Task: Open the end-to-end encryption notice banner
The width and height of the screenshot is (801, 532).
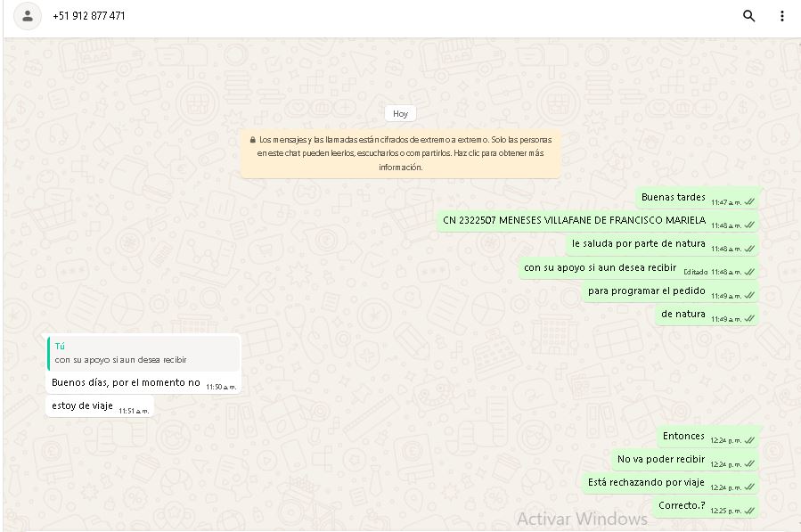Action: [401, 153]
